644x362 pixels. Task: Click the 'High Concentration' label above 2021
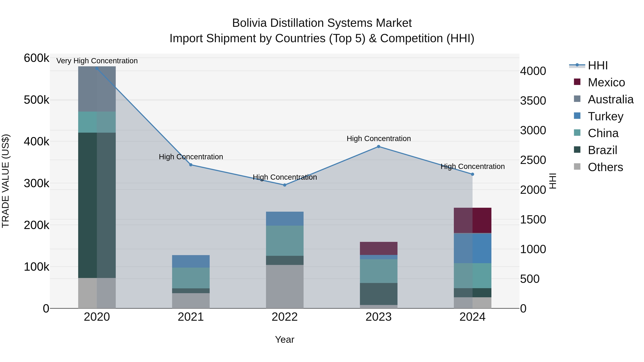pos(191,157)
